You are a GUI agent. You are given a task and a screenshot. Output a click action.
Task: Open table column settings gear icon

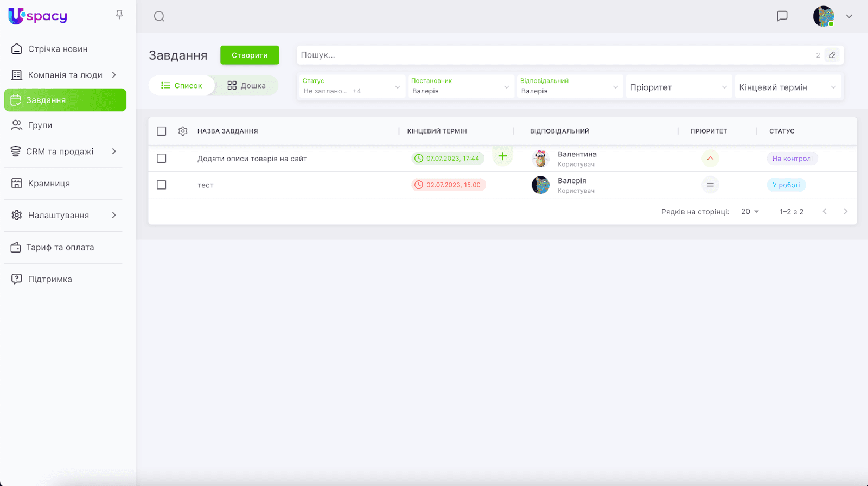tap(183, 131)
